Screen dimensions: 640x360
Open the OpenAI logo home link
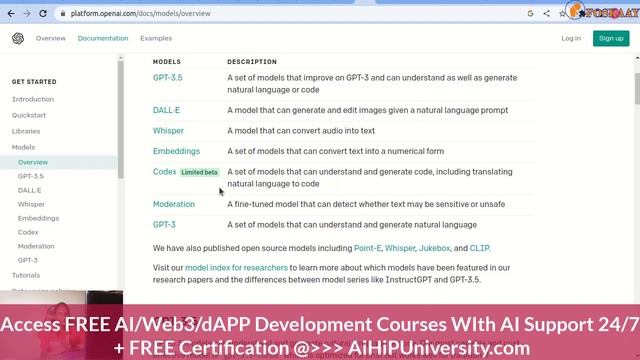pos(18,38)
